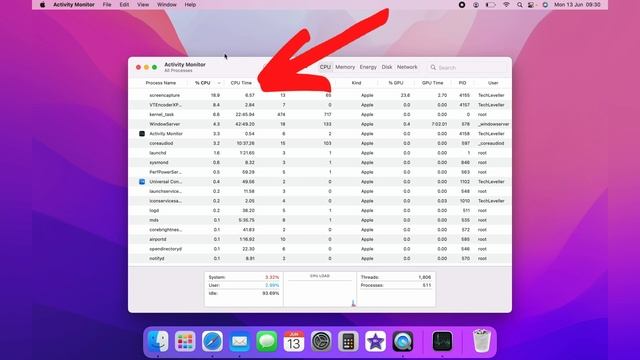
Task: Open Spotlight search in menu bar
Action: click(519, 5)
